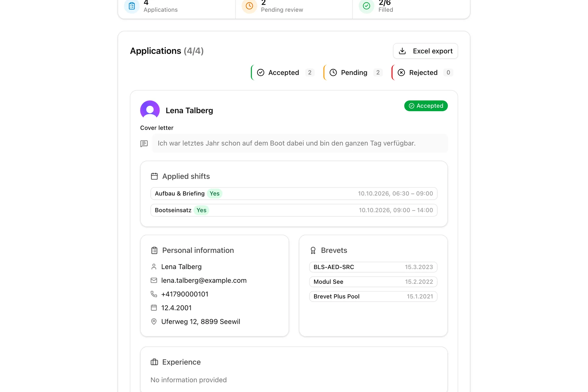
Task: Click the green Accepted status badge
Action: (x=426, y=106)
